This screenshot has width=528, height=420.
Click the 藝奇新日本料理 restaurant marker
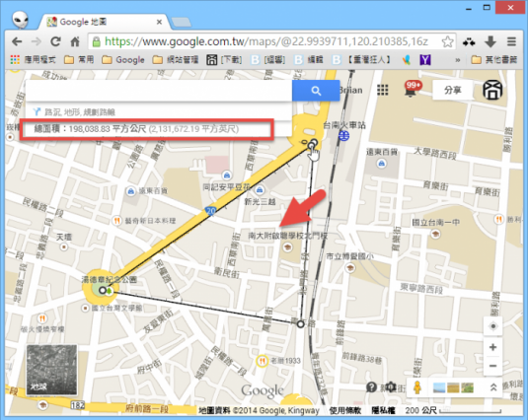point(116,221)
